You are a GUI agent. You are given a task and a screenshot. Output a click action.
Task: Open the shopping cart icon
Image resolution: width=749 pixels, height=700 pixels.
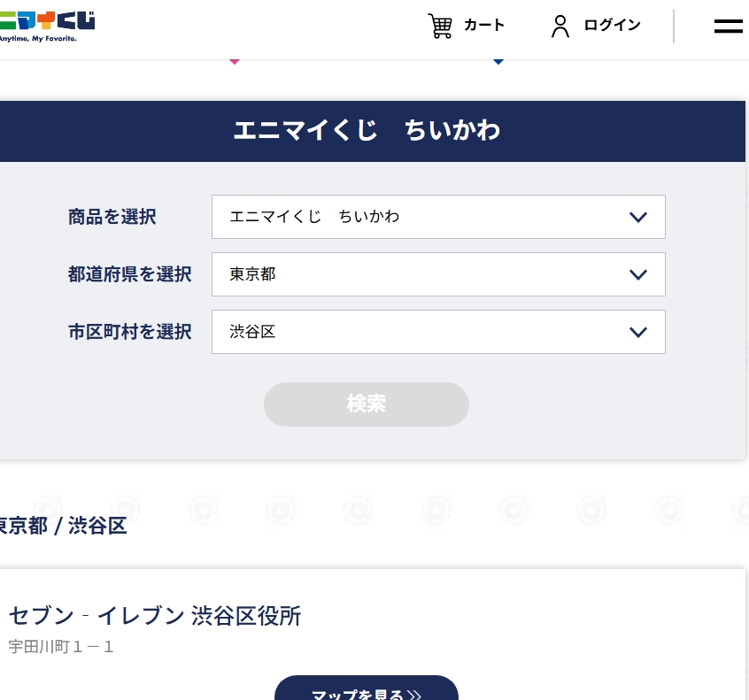click(440, 26)
